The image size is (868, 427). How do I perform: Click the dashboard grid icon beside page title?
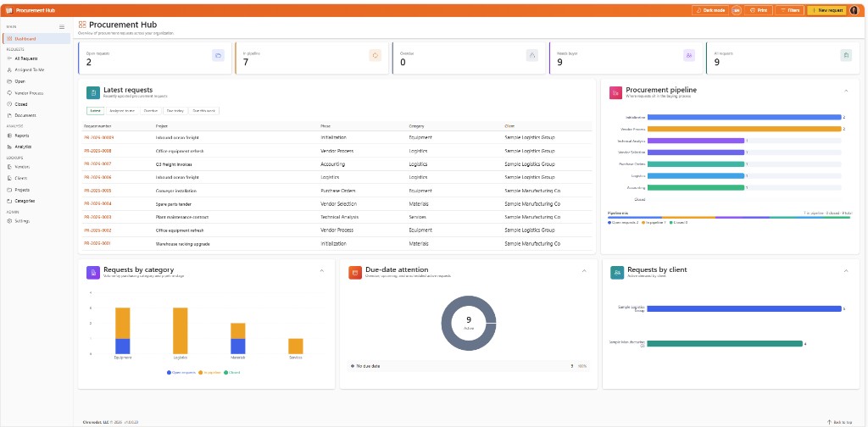click(x=82, y=25)
